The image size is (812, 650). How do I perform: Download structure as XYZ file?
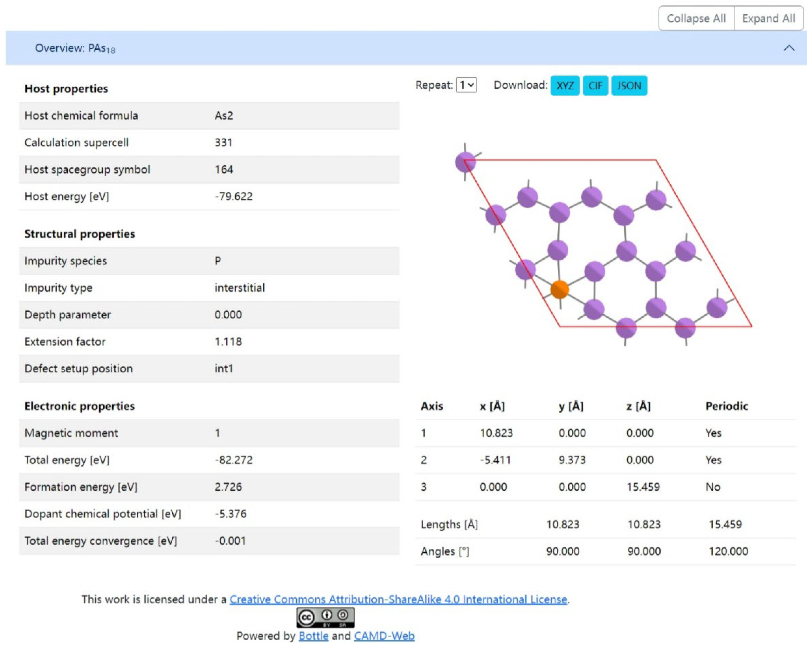pos(565,86)
